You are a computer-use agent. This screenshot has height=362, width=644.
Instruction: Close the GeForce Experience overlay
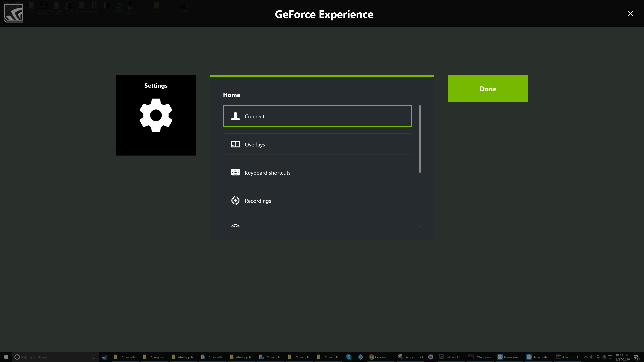(x=631, y=13)
